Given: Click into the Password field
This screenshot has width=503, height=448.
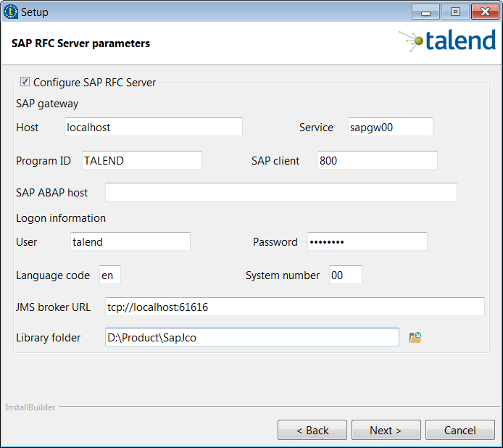Looking at the screenshot, I should [367, 242].
